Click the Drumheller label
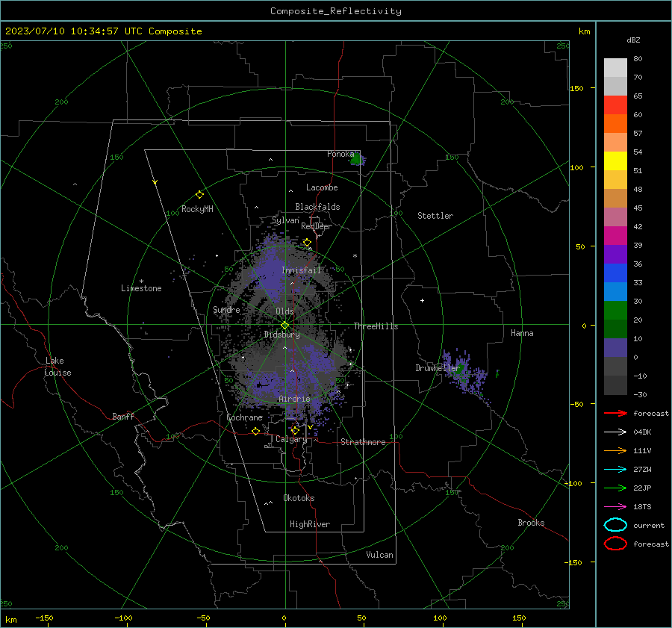 pyautogui.click(x=438, y=368)
